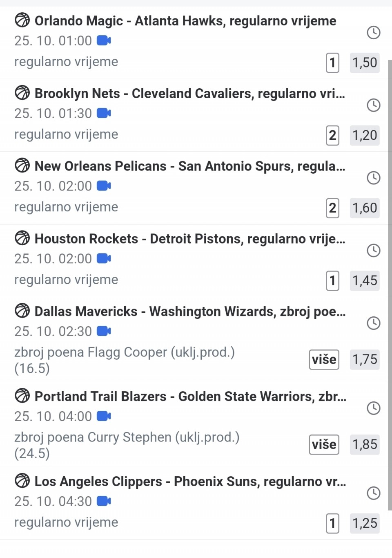Select the 1,20 odds on Brooklyn Nets match
392x558 pixels.
coord(364,135)
